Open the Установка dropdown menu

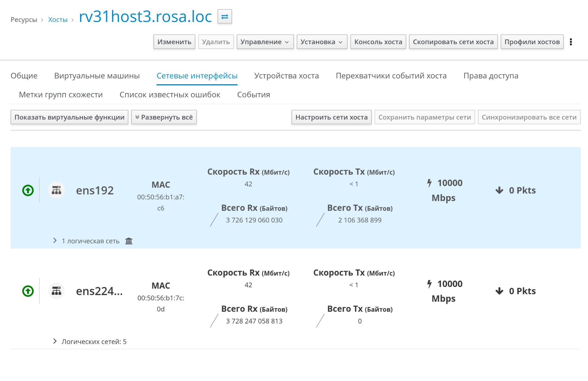tap(322, 42)
